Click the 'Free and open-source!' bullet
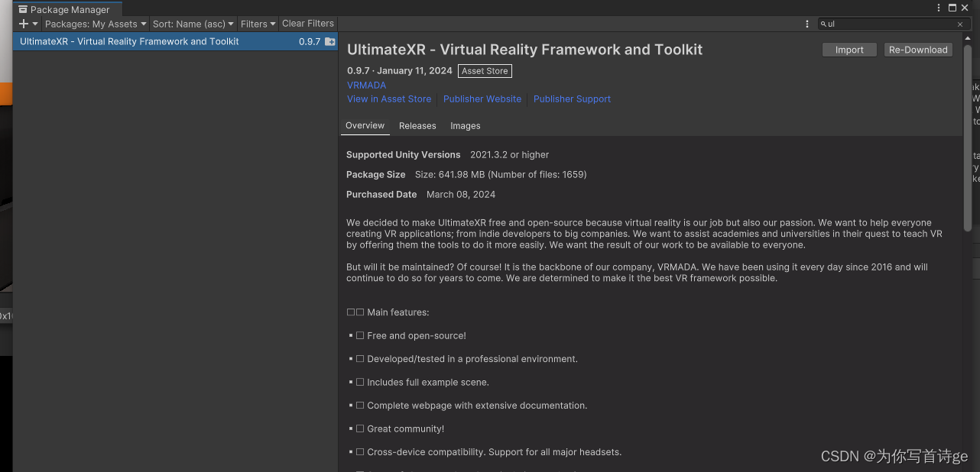The width and height of the screenshot is (980, 472). (417, 336)
